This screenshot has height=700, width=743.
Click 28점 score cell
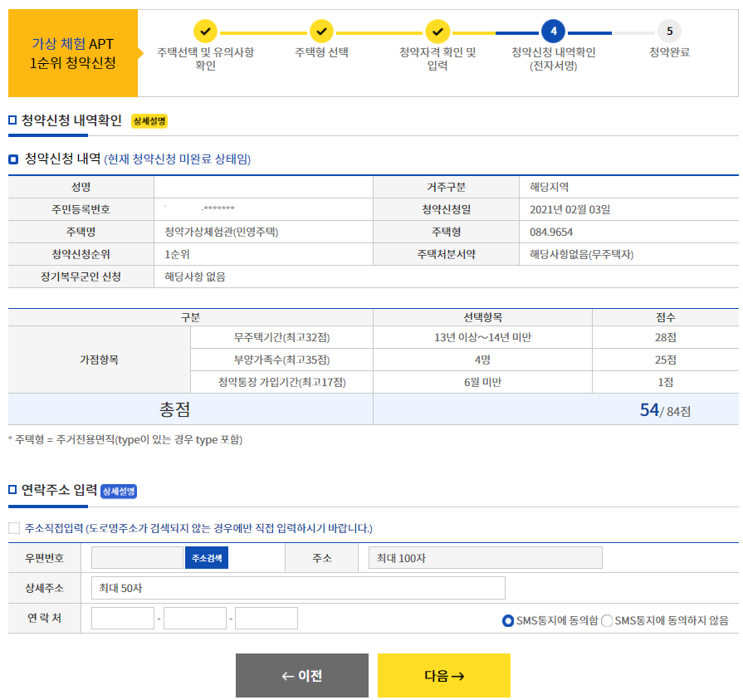(x=665, y=337)
